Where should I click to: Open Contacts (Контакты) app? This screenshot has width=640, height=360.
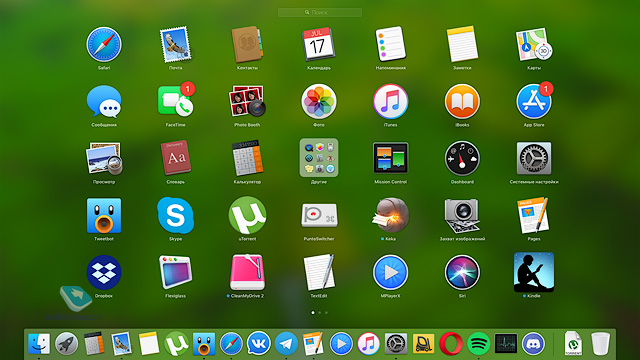247,45
